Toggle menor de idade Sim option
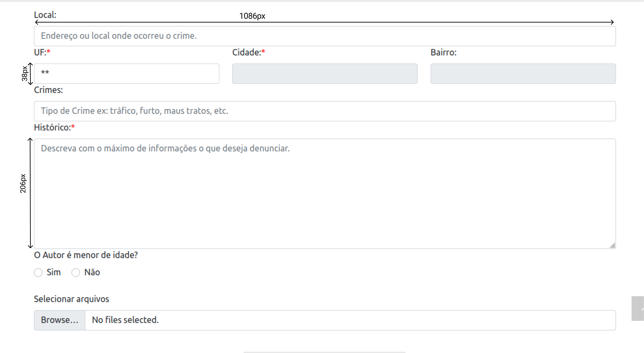This screenshot has width=644, height=353. (38, 272)
